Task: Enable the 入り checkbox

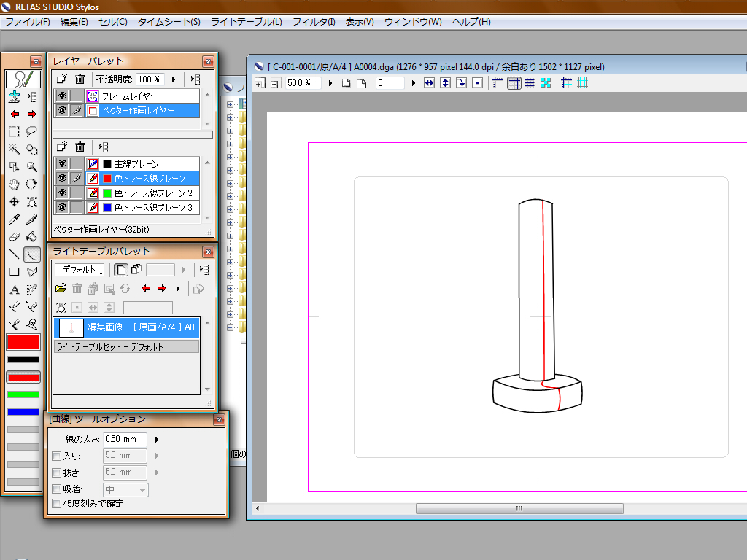Action: coord(56,456)
